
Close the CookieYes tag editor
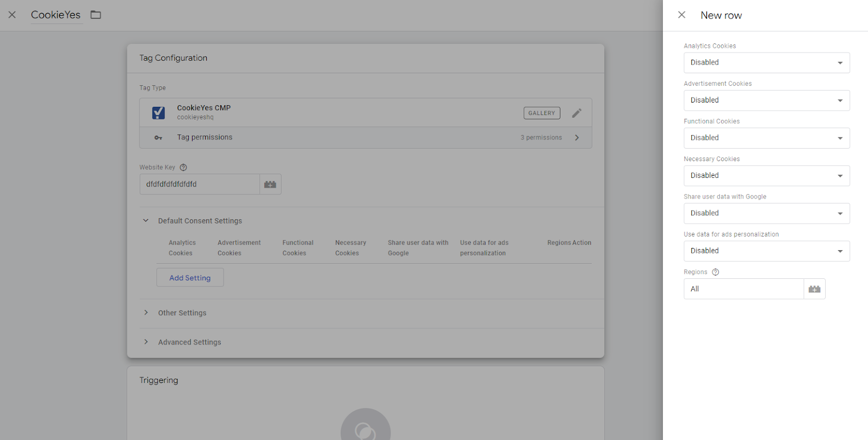pos(12,15)
